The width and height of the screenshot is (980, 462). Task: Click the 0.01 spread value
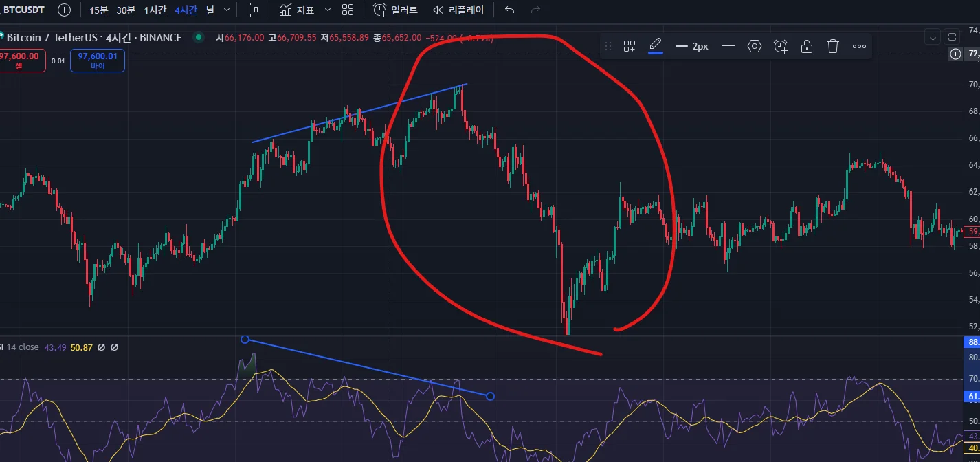click(58, 61)
